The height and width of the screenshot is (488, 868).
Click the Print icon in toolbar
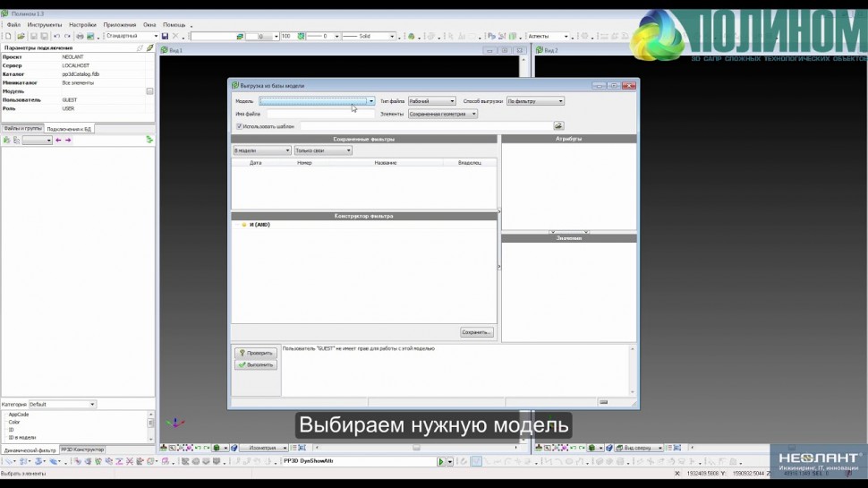(x=80, y=36)
